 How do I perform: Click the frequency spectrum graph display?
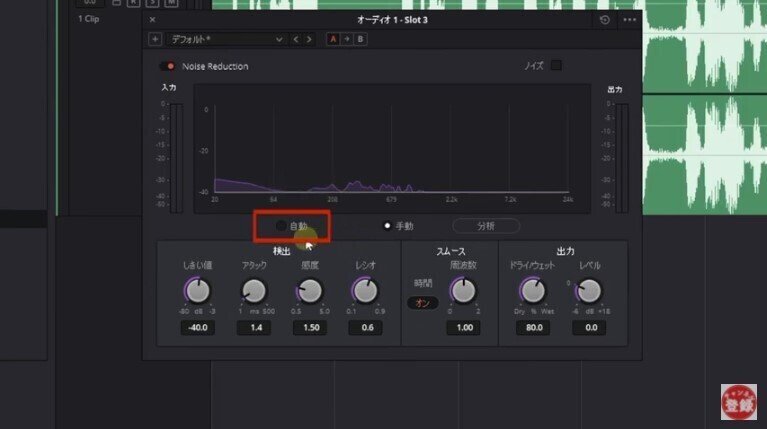(x=392, y=149)
